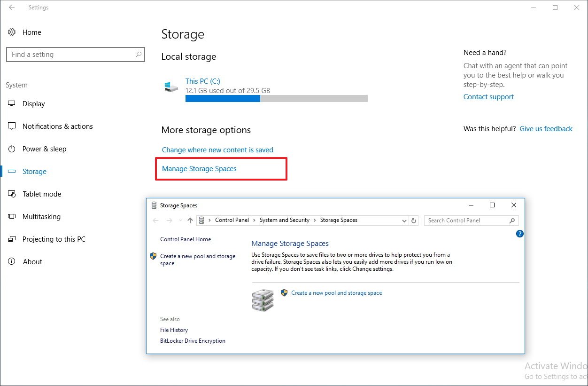This screenshot has height=386, width=588.
Task: Click the help question mark icon
Action: click(x=519, y=234)
